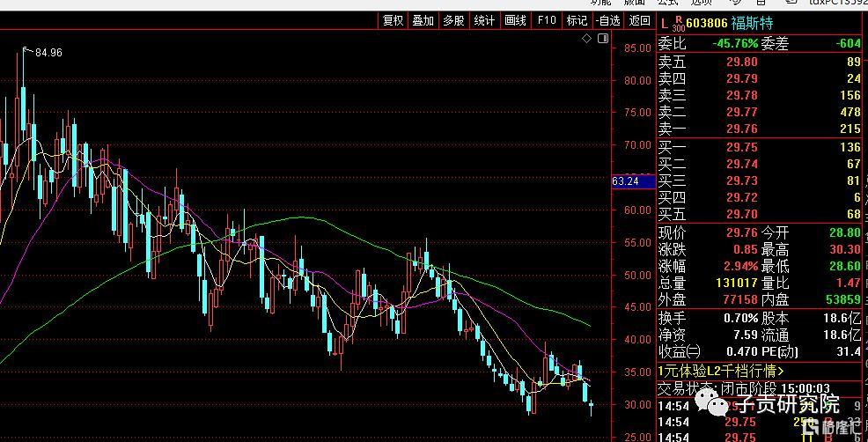
Task: Activate the 画线 drawing tool
Action: 515,20
